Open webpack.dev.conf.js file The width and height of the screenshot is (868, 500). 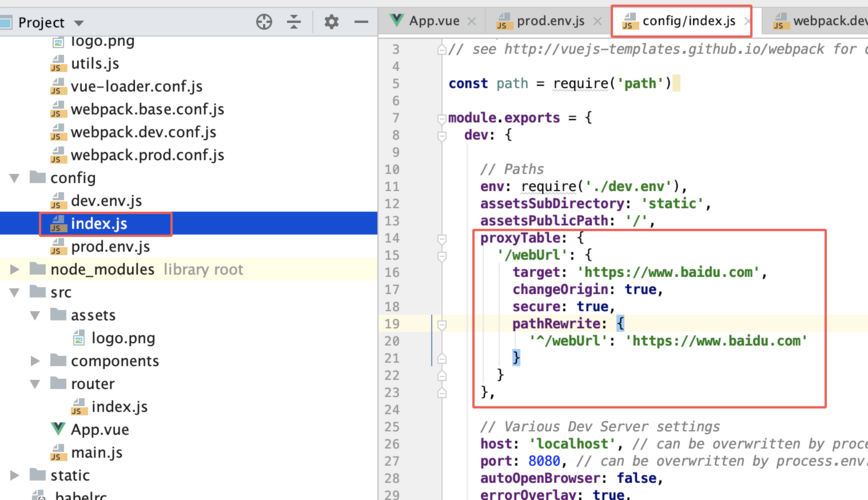(143, 132)
